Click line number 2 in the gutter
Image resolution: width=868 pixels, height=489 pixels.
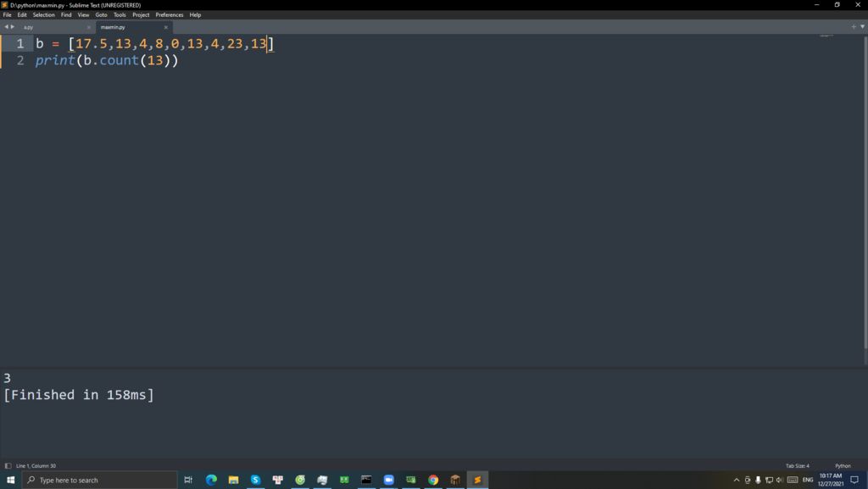20,60
